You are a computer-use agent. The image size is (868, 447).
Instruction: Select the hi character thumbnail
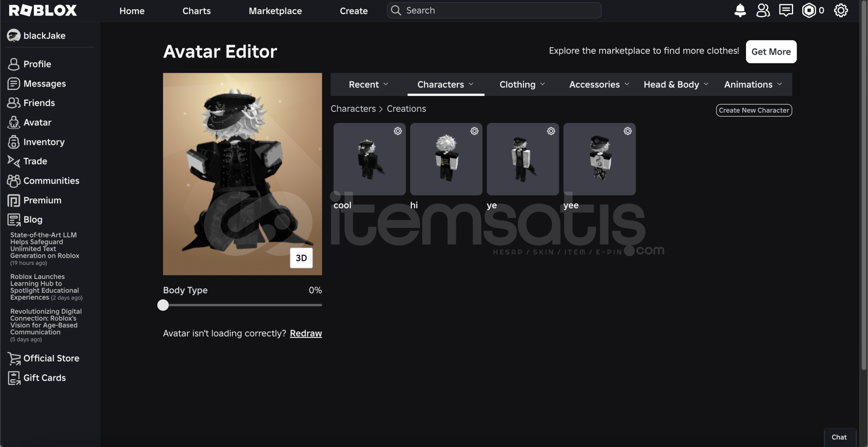446,159
